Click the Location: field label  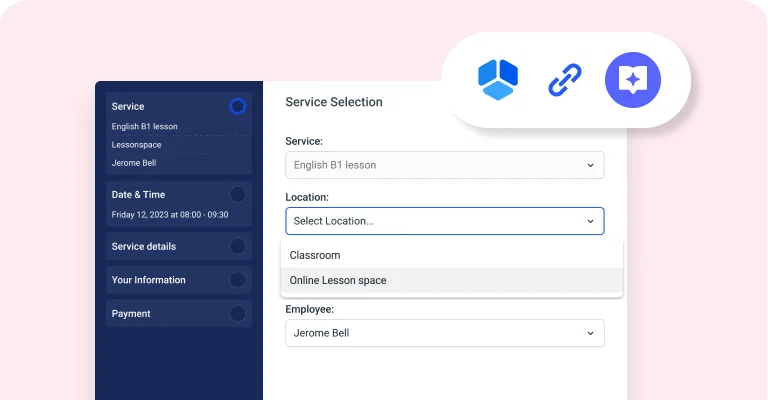point(307,197)
